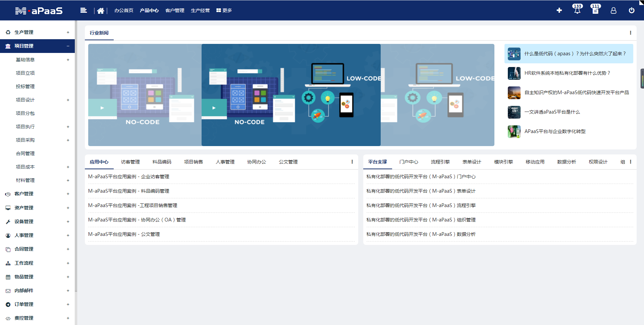Click the 订单管理 round icon

click(8, 305)
